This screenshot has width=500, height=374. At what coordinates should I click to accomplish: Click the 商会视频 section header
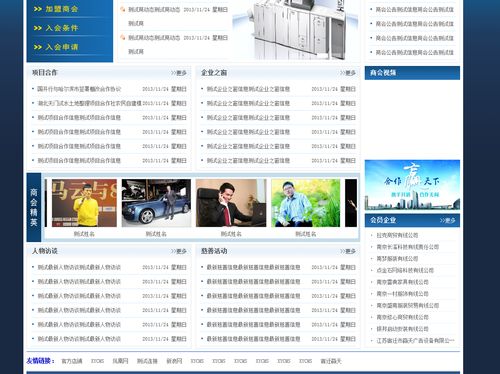[x=412, y=73]
